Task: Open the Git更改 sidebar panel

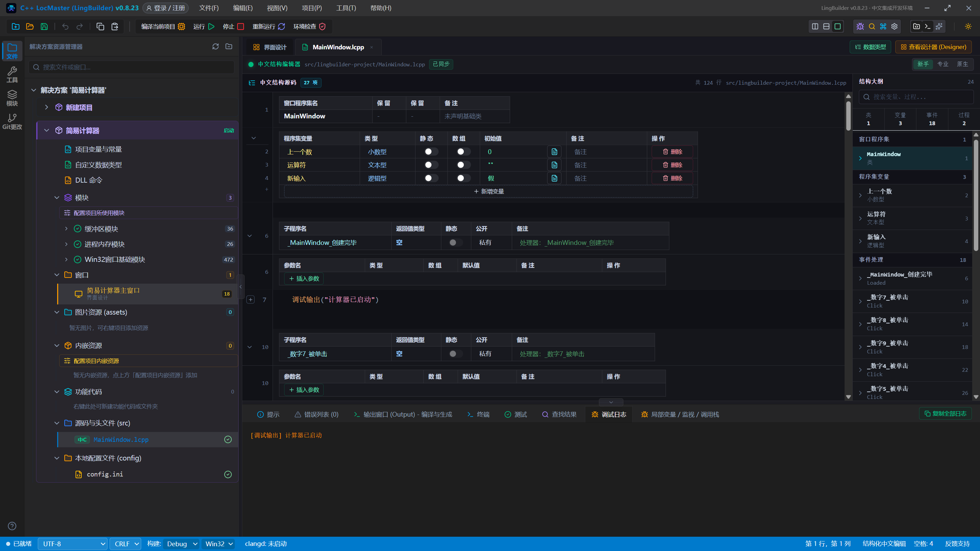Action: [x=12, y=122]
